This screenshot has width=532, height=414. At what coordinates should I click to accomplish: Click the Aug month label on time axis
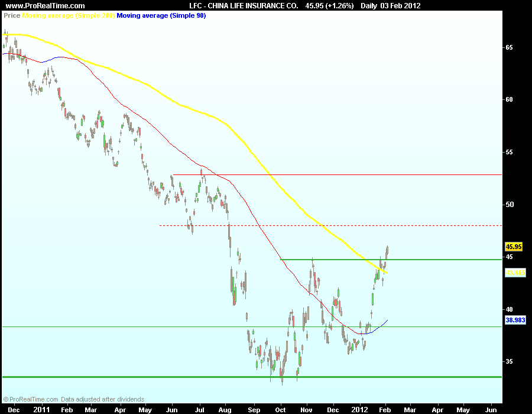[x=225, y=410]
